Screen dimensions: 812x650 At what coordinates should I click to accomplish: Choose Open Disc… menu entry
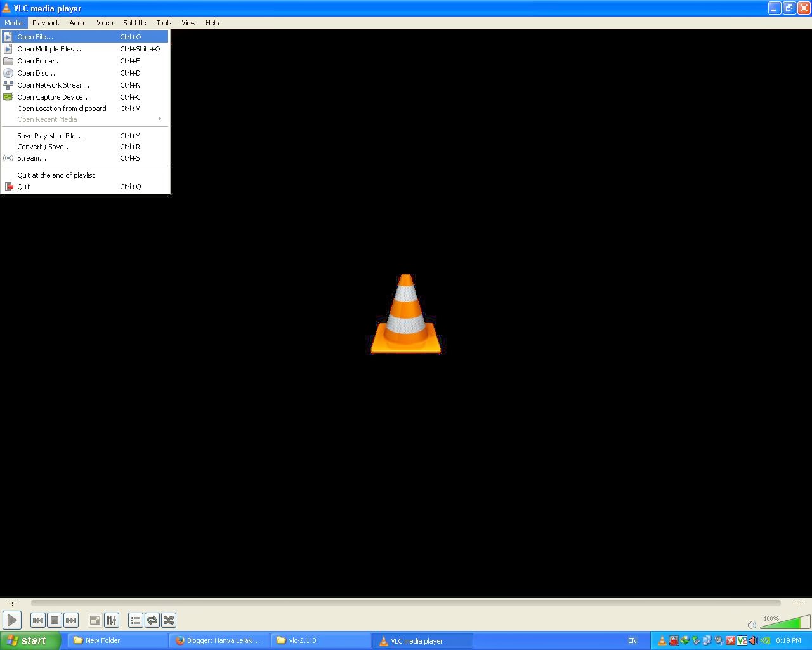pyautogui.click(x=85, y=73)
